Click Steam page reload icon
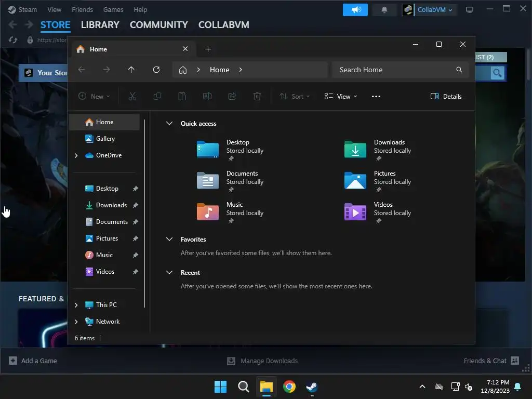532x399 pixels. click(13, 40)
